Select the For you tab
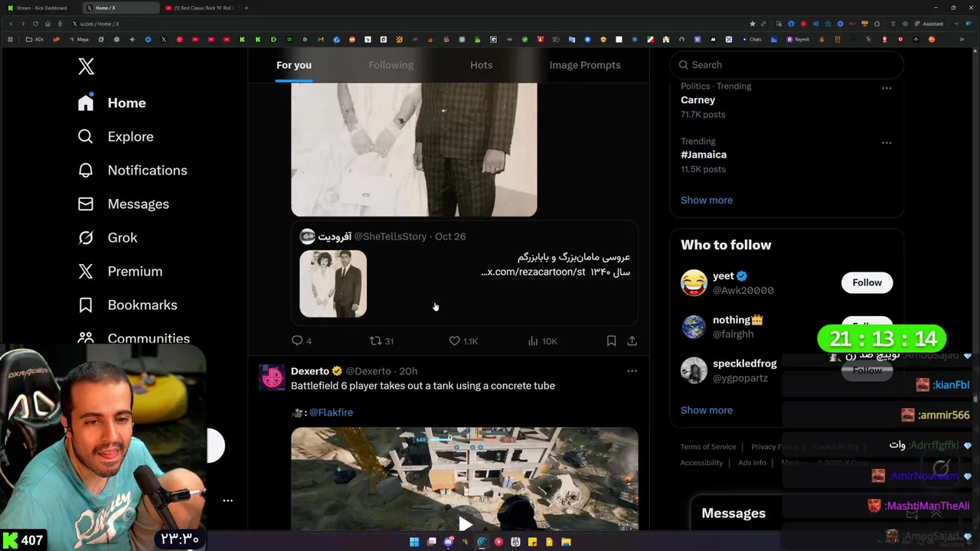 click(294, 65)
